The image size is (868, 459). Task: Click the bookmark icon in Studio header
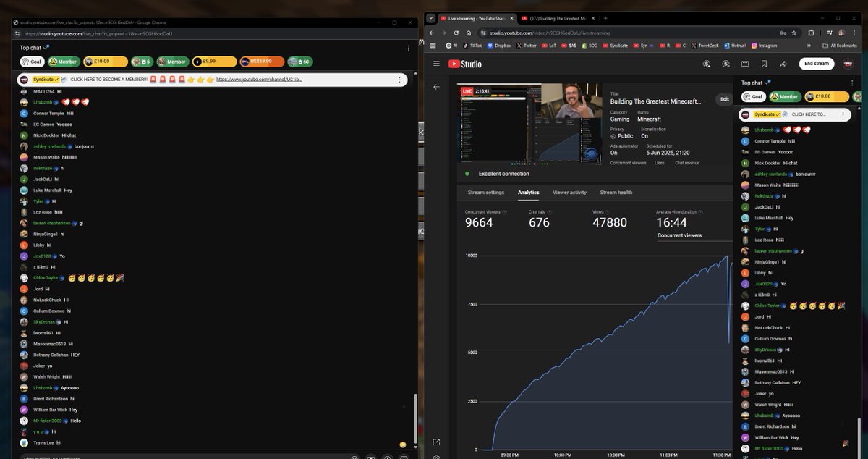pos(763,64)
